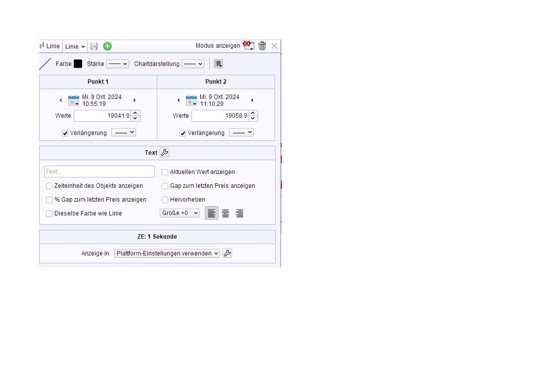Decrease Punkt 2 Werte with down arrow
The image size is (555, 392).
pos(253,119)
